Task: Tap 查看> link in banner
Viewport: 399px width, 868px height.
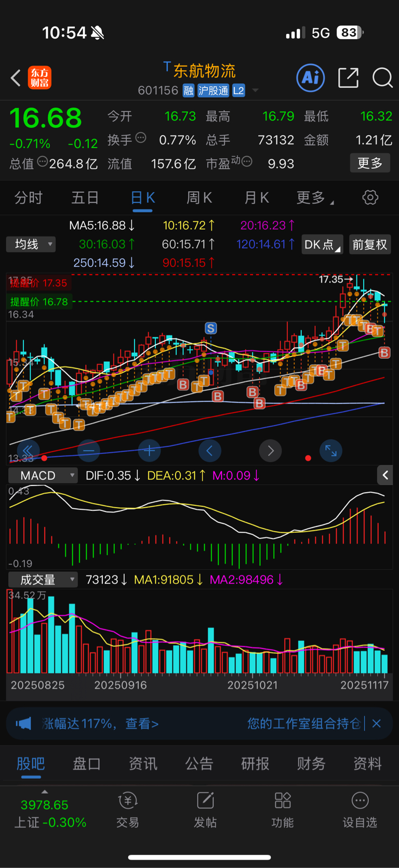Action: [142, 724]
